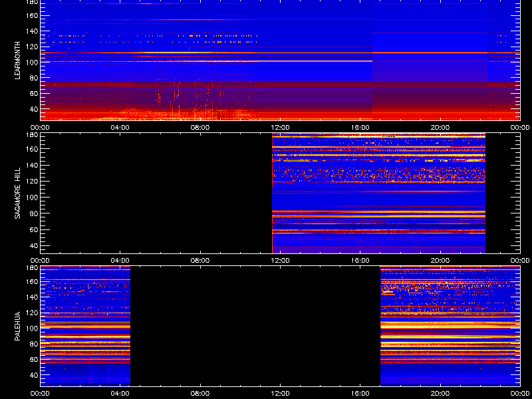This screenshot has height=399, width=532.
Task: Click the SAGAMORE HILL station axis label
Action: [18, 193]
